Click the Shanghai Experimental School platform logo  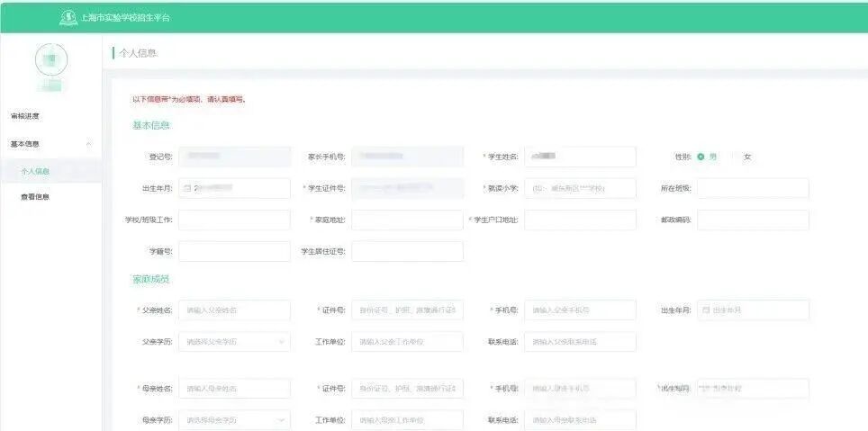pos(68,17)
